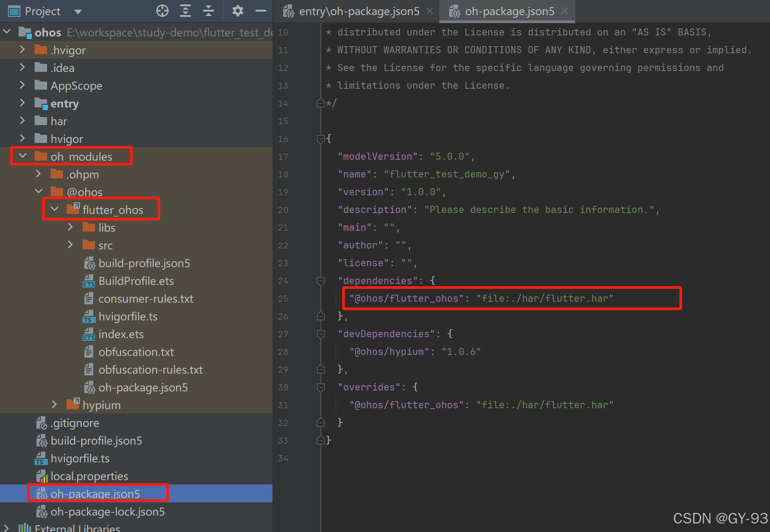
Task: Select the oh-package.json5 editor tab
Action: pyautogui.click(x=509, y=11)
